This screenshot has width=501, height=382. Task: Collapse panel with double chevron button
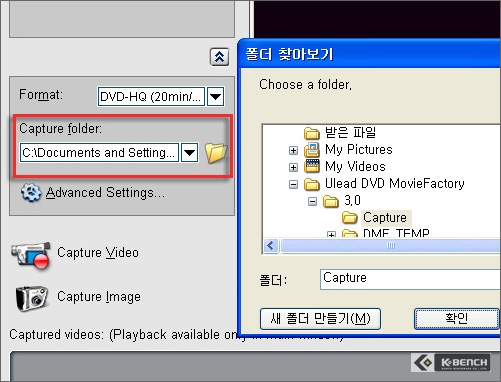pos(219,57)
